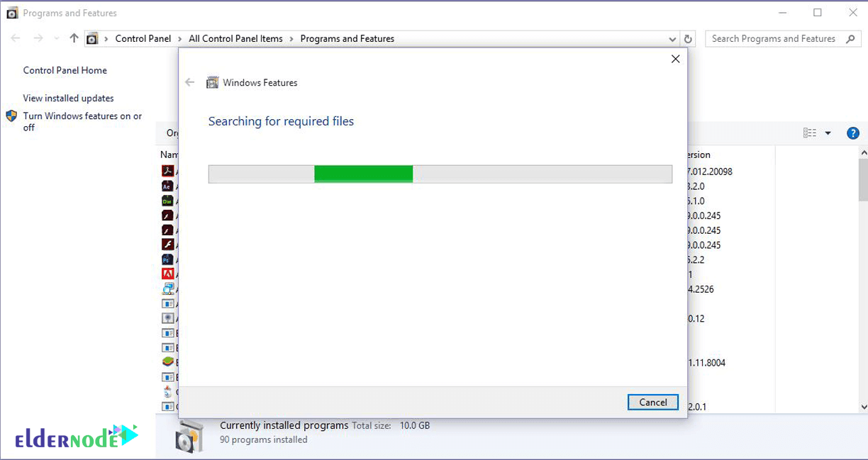Focus the Search Programs and Features field
Screen dimensions: 868x460
[x=774, y=39]
